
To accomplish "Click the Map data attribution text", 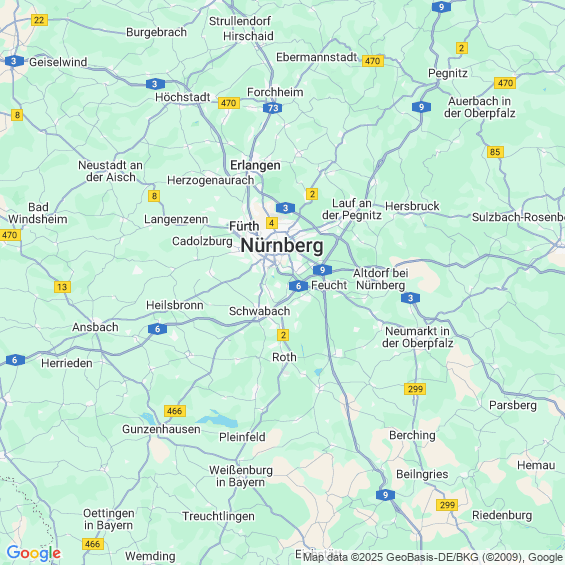I will (x=433, y=557).
